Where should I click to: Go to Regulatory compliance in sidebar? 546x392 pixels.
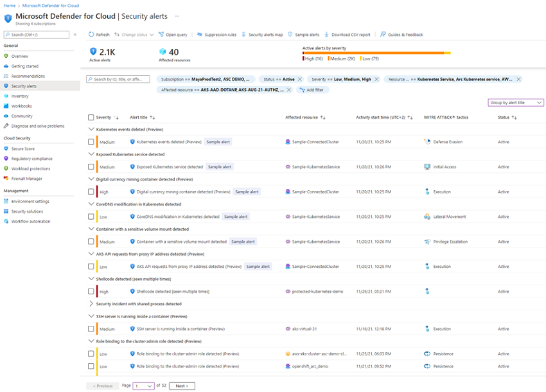click(31, 159)
